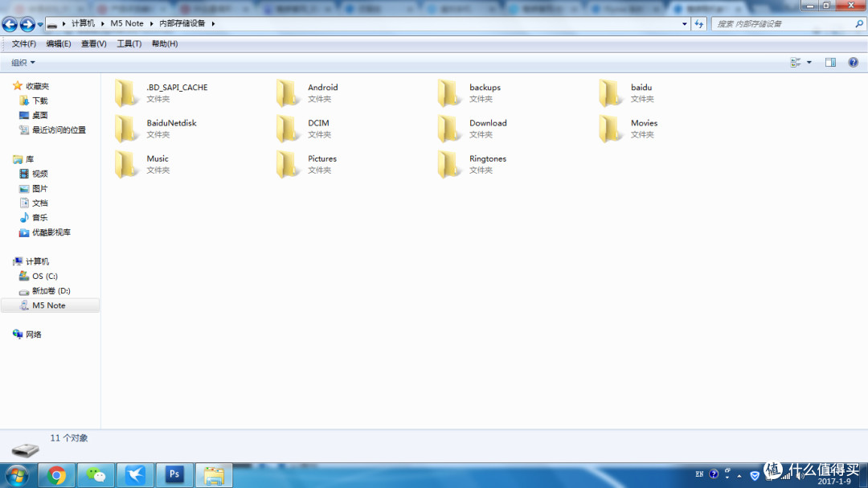Open the backups folder icon

449,92
